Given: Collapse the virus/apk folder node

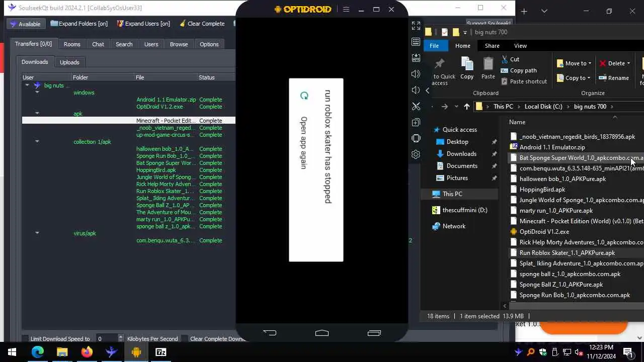Looking at the screenshot, I should (37, 233).
